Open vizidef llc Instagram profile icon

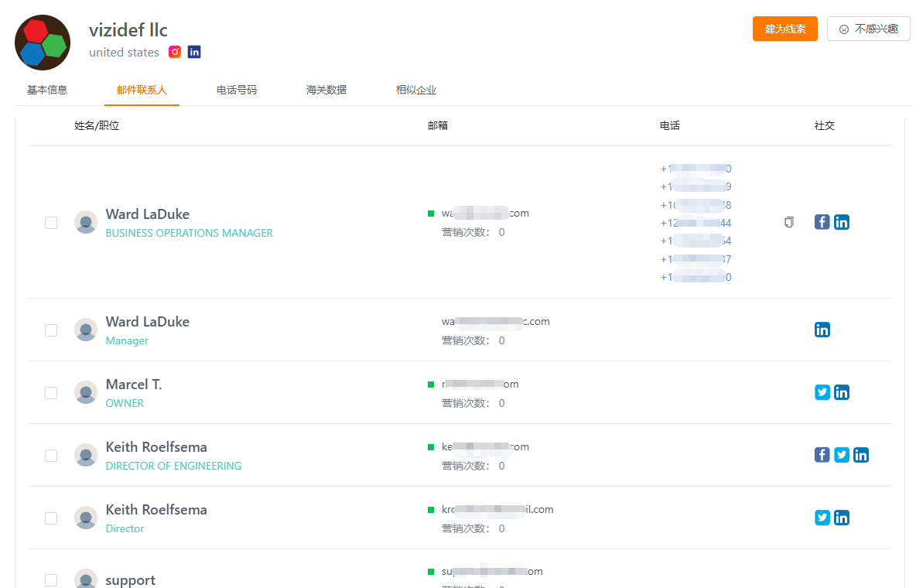pyautogui.click(x=175, y=52)
